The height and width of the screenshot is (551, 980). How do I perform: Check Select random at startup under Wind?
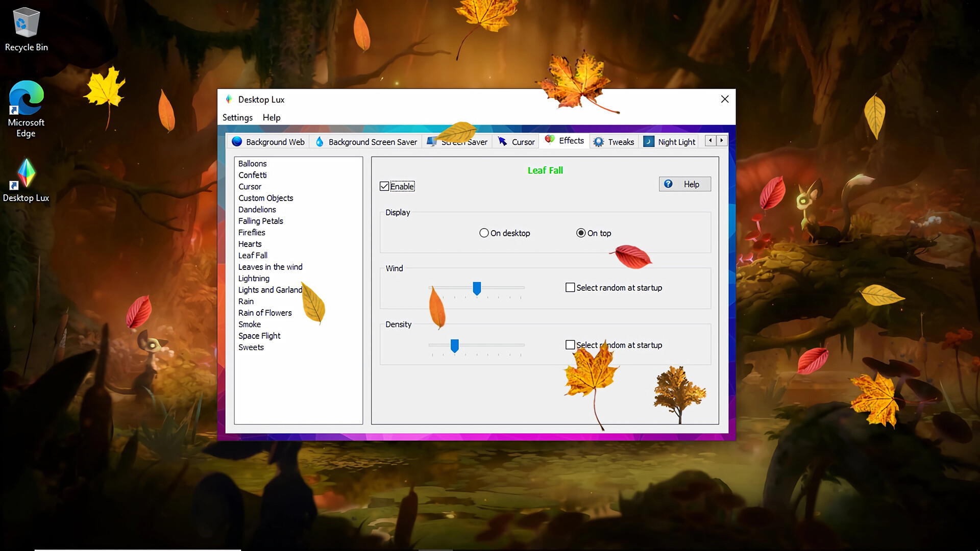pos(570,287)
